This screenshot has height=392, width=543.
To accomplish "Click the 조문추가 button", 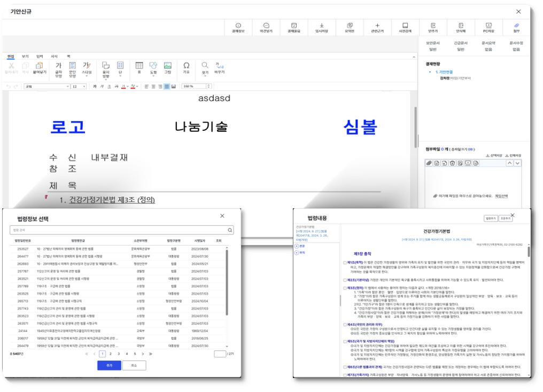I will tap(505, 218).
